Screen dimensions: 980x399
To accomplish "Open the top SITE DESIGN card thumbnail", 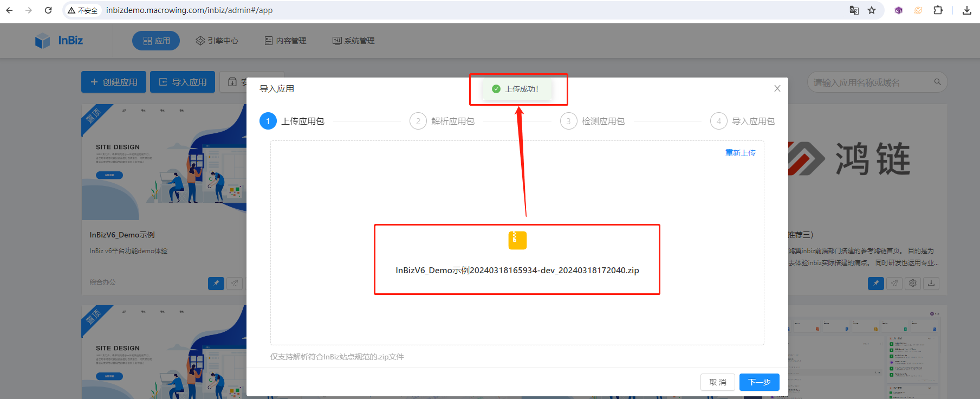I will tap(164, 162).
